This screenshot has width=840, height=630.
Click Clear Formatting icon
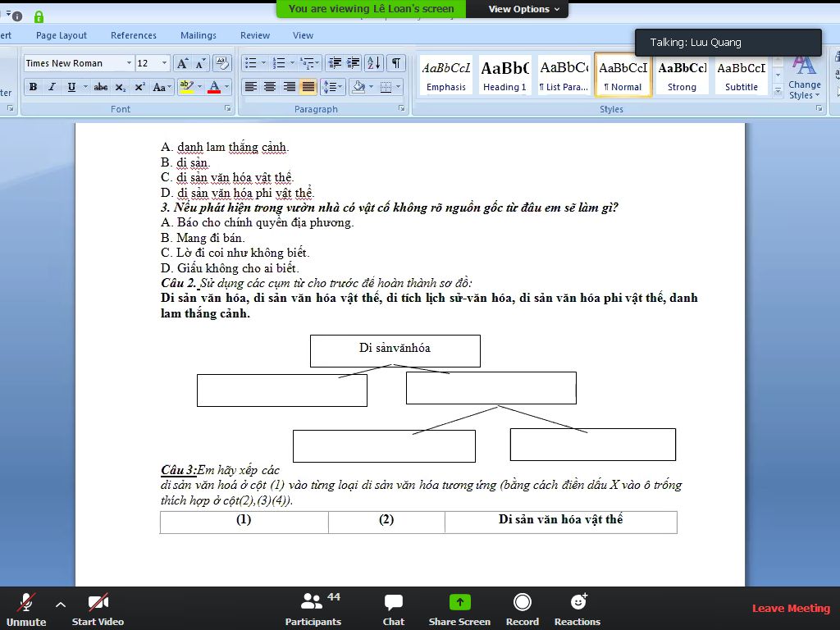pyautogui.click(x=221, y=63)
